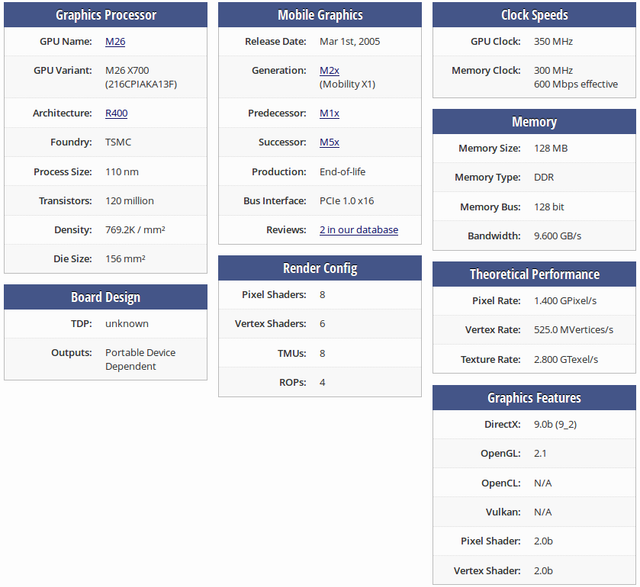Viewport: 640px width, 587px height.
Task: Click the Theoretical Performance section header
Action: pos(534,274)
